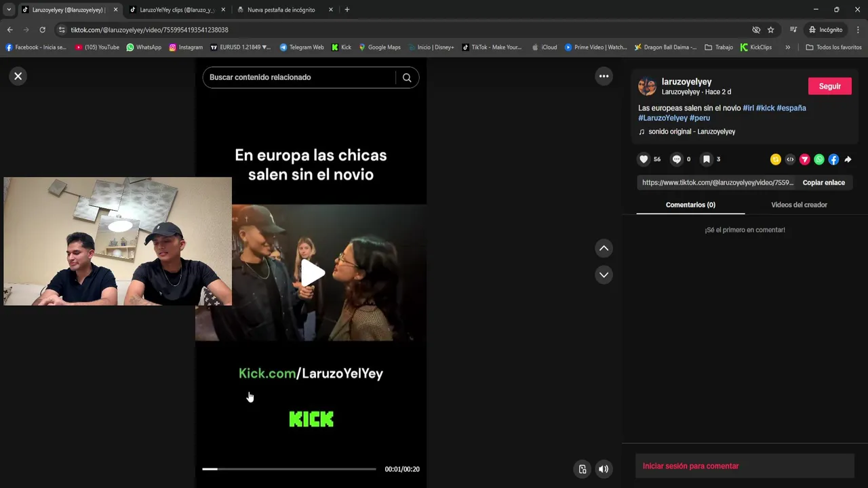
Task: Seek on the video progress bar
Action: (289, 469)
